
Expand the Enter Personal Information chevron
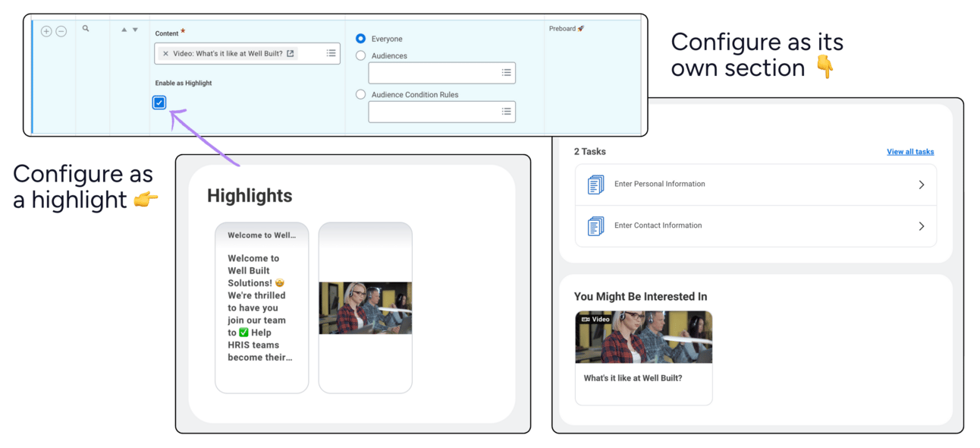922,185
